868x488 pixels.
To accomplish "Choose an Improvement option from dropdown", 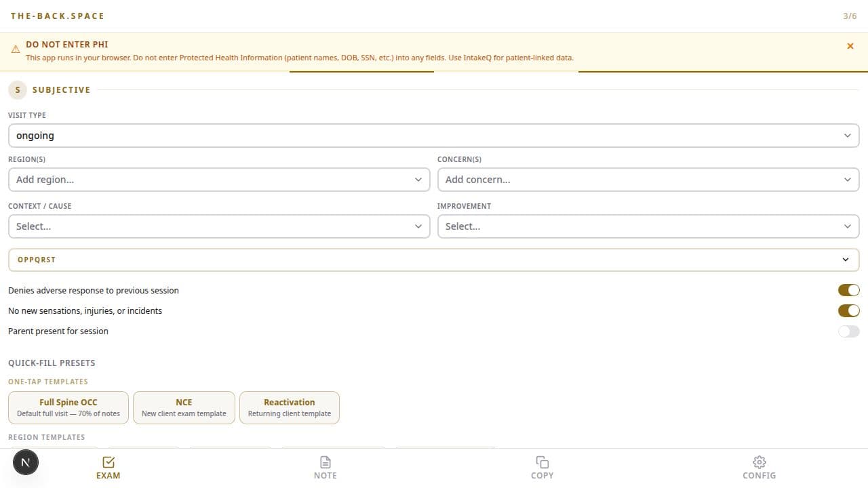I will click(648, 226).
